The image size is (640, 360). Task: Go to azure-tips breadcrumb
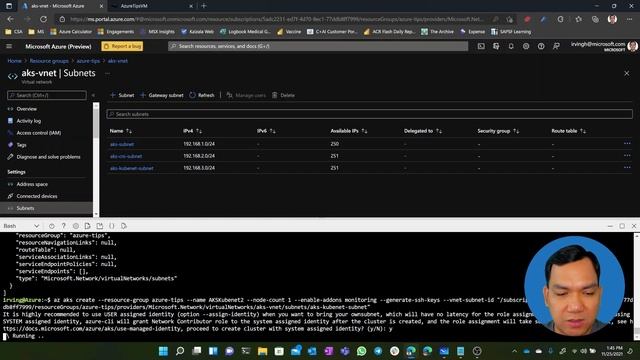pyautogui.click(x=88, y=61)
